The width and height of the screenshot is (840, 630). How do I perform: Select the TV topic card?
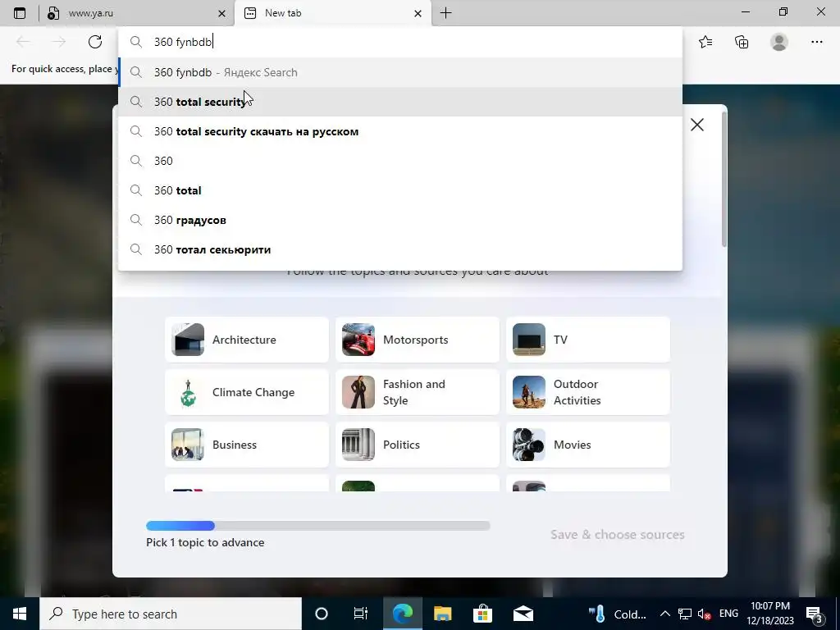[x=588, y=340]
